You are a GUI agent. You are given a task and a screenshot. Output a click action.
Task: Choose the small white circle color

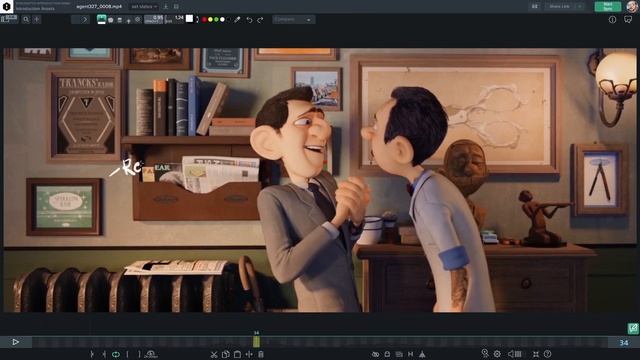coord(222,20)
